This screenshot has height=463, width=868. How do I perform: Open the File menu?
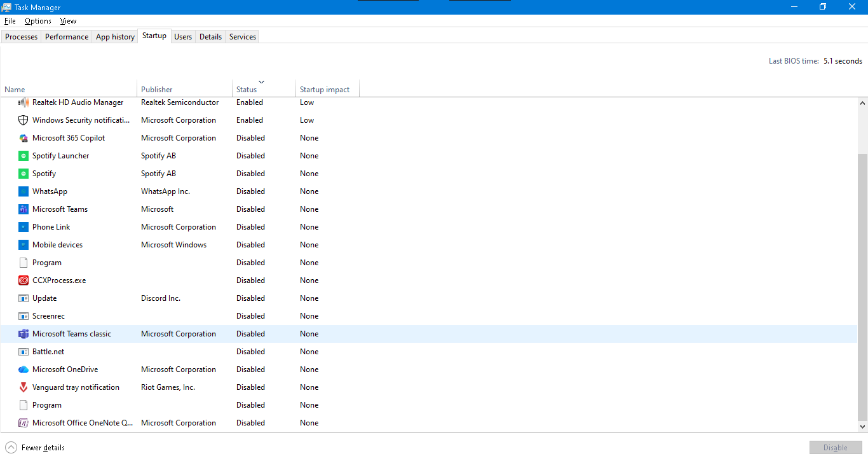[x=10, y=21]
